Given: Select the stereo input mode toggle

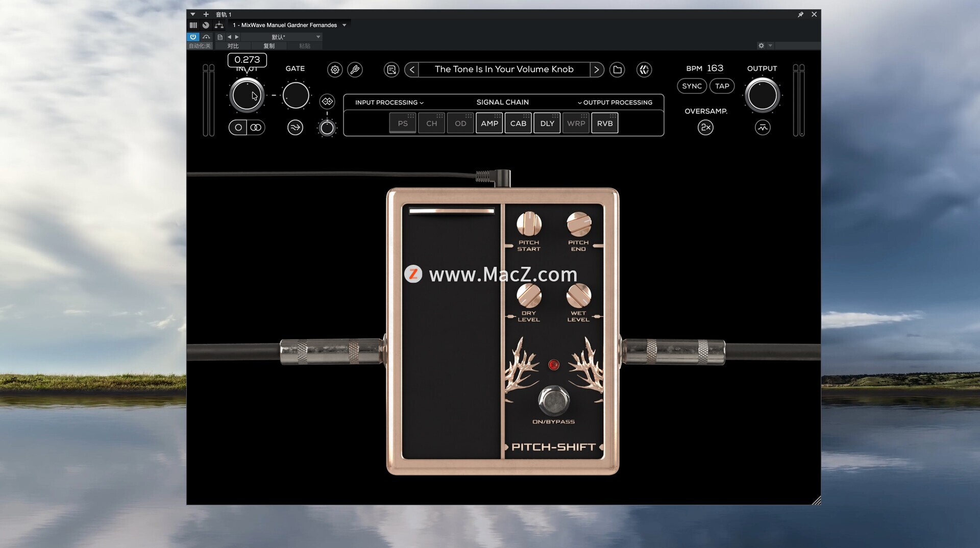Looking at the screenshot, I should (x=256, y=128).
